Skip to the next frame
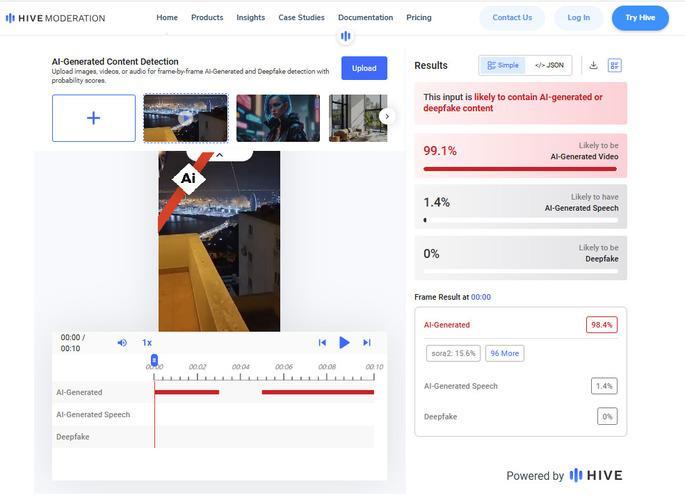Image resolution: width=685 pixels, height=500 pixels. click(x=367, y=342)
